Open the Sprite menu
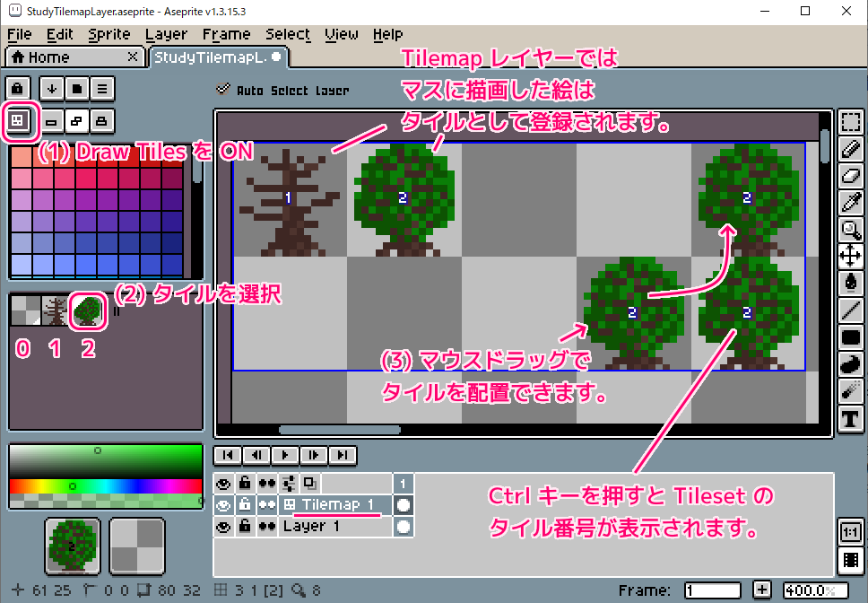The height and width of the screenshot is (603, 868). pos(108,34)
